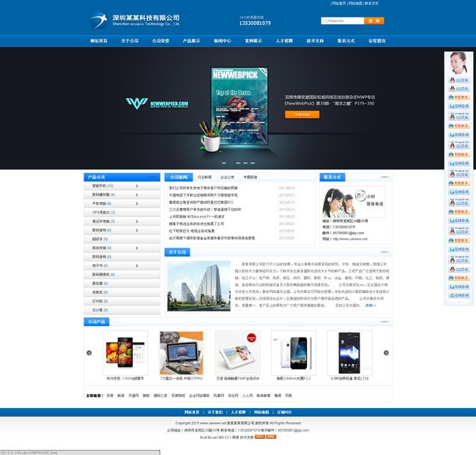This screenshot has width=476, height=455.
Task: Open 人才招聘 link in footer bar
Action: (x=238, y=413)
